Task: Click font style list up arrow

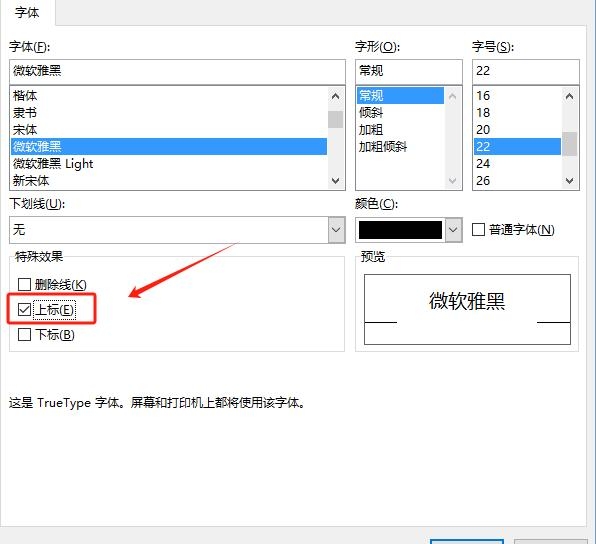Action: point(452,96)
